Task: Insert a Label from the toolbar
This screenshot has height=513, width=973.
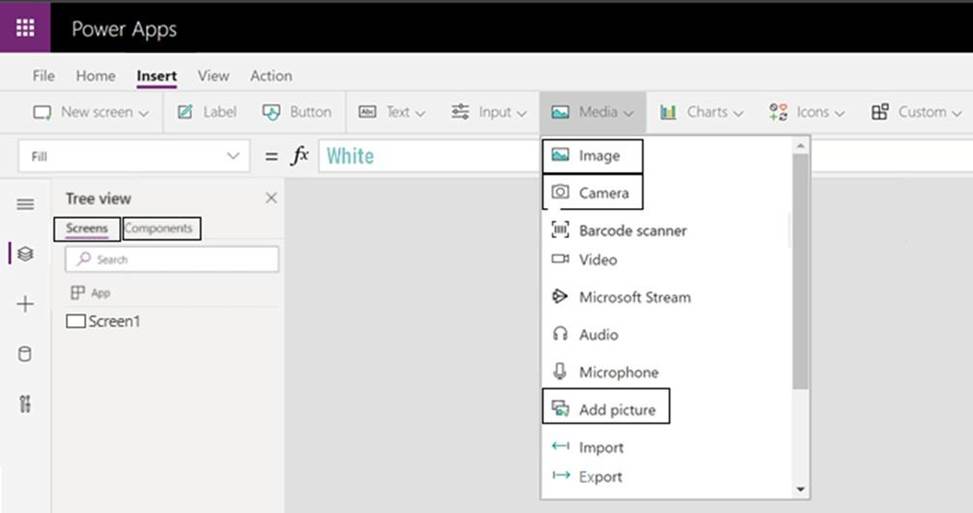Action: (207, 112)
